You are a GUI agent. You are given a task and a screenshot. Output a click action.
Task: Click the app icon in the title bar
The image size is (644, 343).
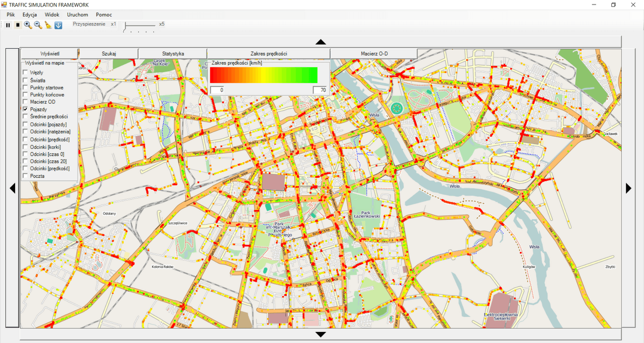coord(4,5)
